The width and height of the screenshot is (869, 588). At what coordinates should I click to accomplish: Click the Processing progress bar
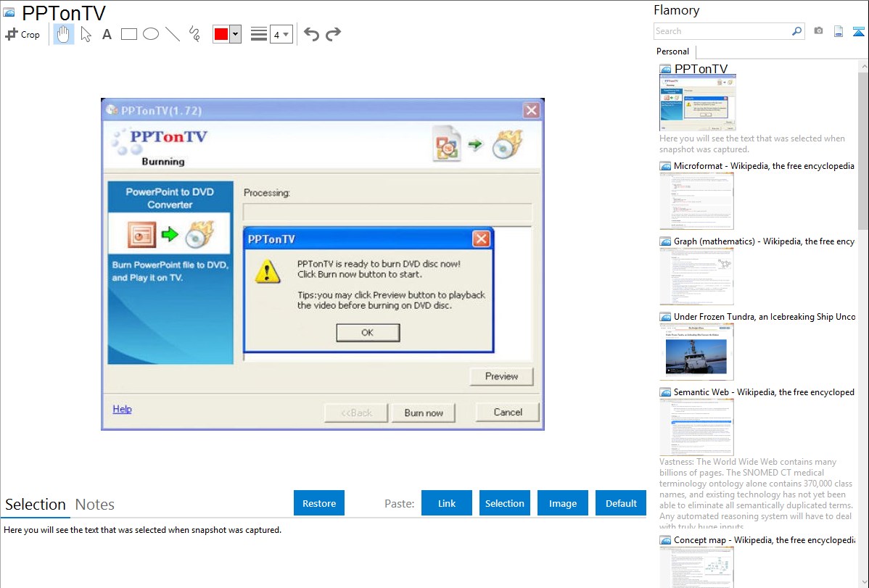point(387,212)
